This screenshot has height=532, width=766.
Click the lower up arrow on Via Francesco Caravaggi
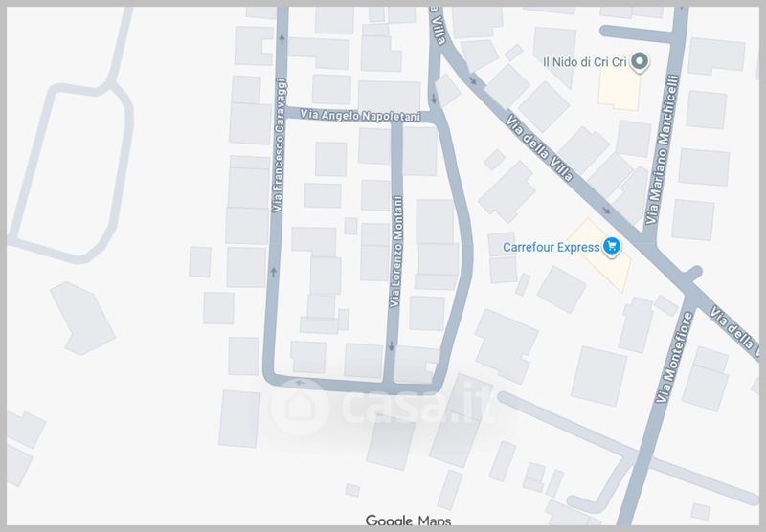pos(274,272)
